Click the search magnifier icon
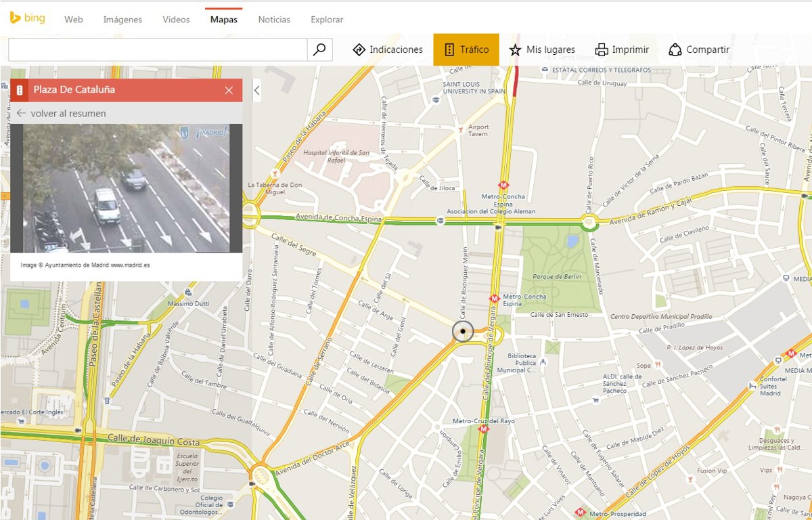The height and width of the screenshot is (520, 812). [x=319, y=49]
